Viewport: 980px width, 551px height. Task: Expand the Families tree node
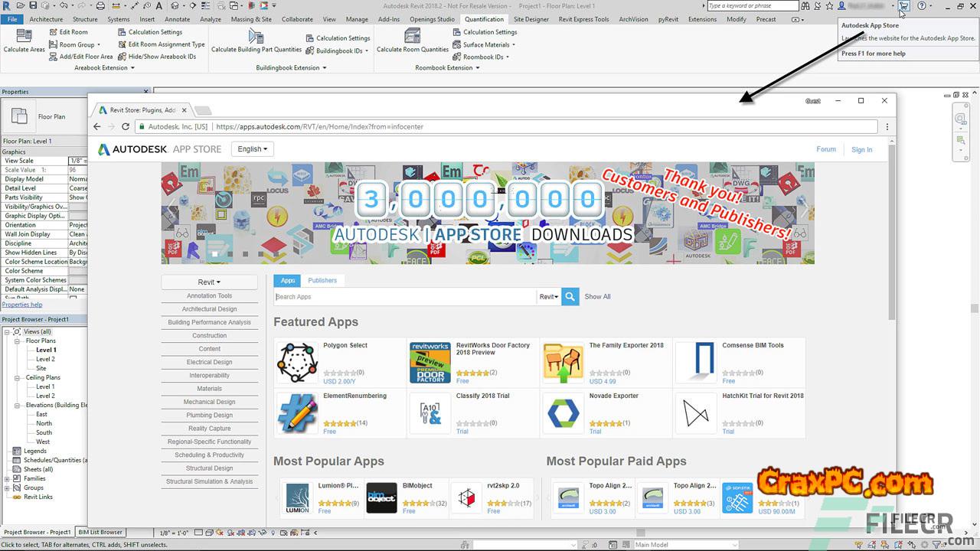7,478
